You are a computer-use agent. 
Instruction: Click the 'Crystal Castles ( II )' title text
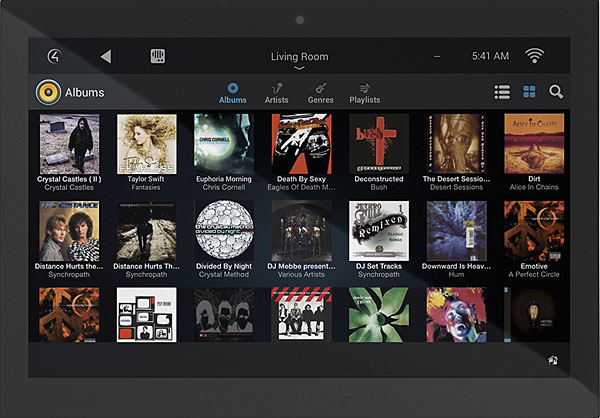pos(69,179)
